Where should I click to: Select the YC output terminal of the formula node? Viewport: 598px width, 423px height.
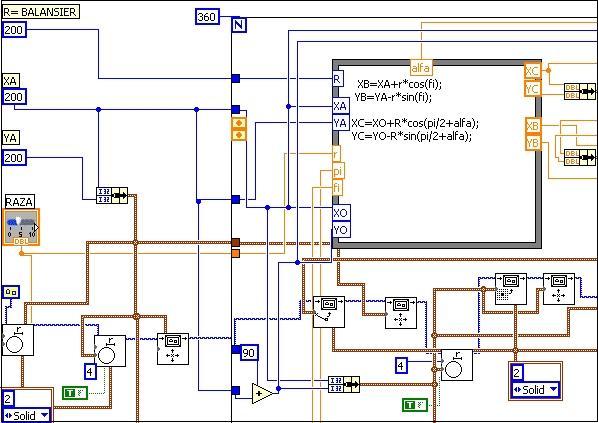click(x=532, y=88)
